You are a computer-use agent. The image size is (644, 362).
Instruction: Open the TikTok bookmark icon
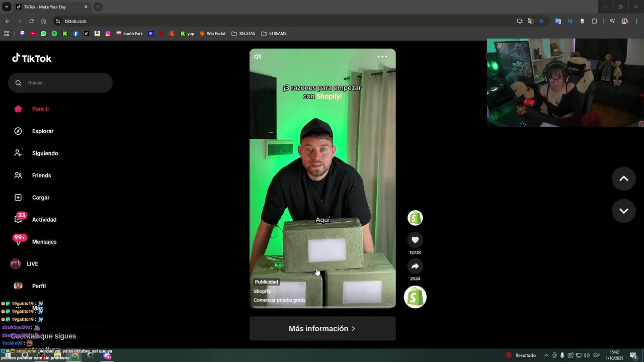tap(87, 34)
